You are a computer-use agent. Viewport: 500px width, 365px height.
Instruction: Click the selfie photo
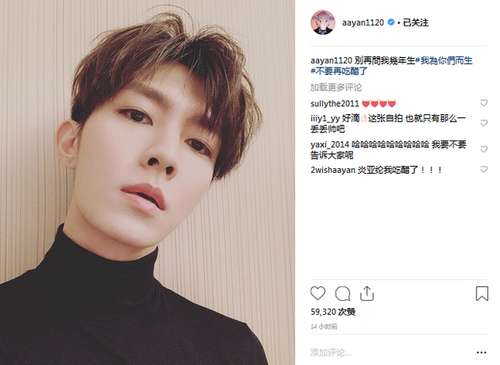coord(147,182)
